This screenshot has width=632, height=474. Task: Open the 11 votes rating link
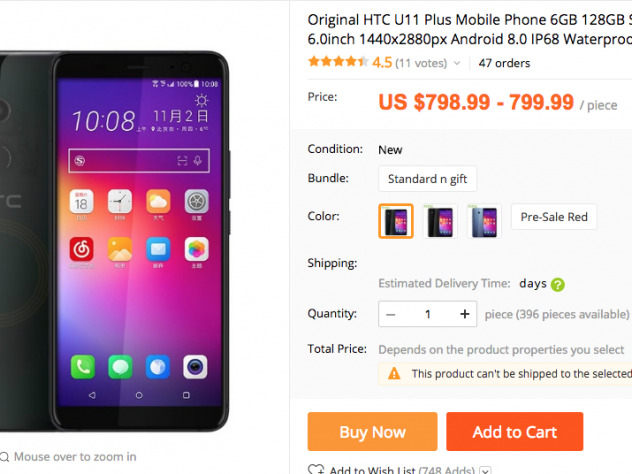(421, 63)
